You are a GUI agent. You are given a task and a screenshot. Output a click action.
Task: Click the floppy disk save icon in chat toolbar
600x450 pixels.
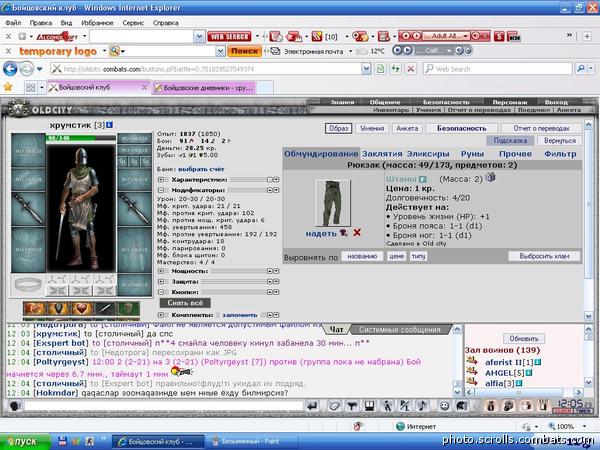[369, 405]
